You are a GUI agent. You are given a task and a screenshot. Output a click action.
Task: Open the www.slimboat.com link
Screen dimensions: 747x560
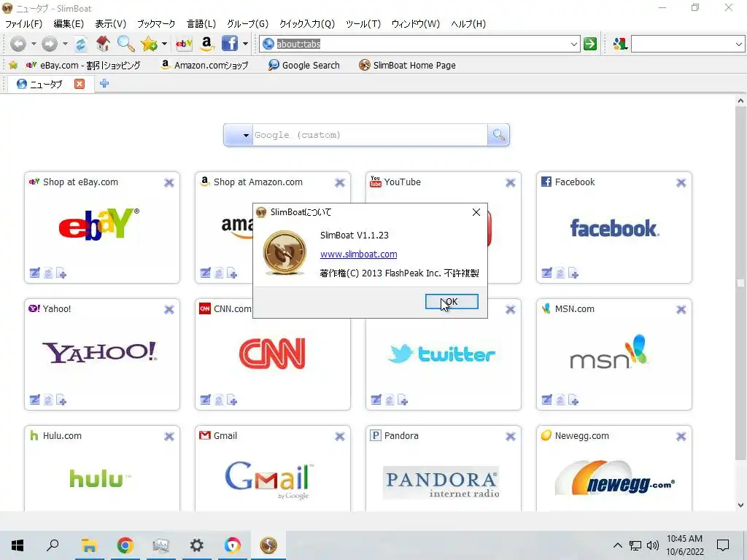coord(358,254)
